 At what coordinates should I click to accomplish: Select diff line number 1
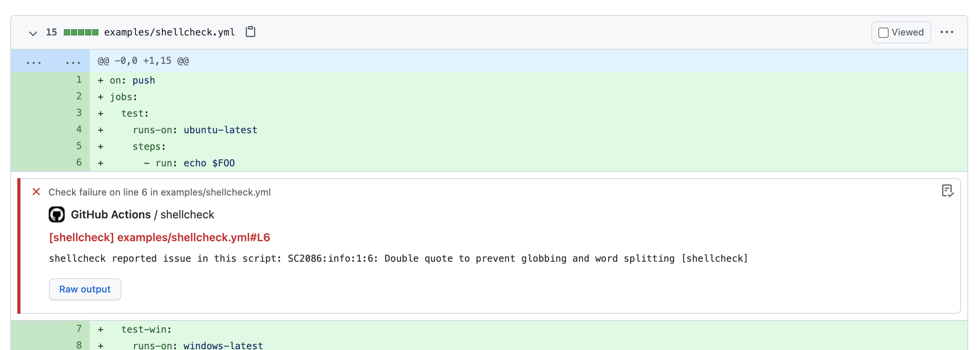79,80
